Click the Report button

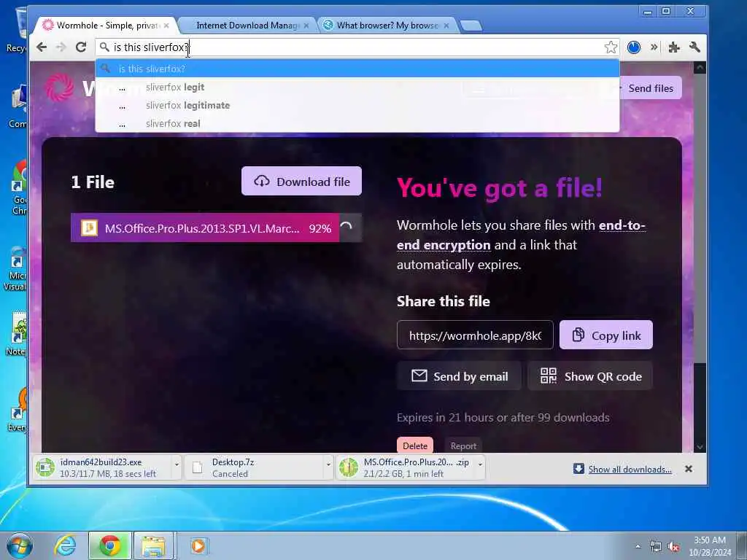click(463, 446)
